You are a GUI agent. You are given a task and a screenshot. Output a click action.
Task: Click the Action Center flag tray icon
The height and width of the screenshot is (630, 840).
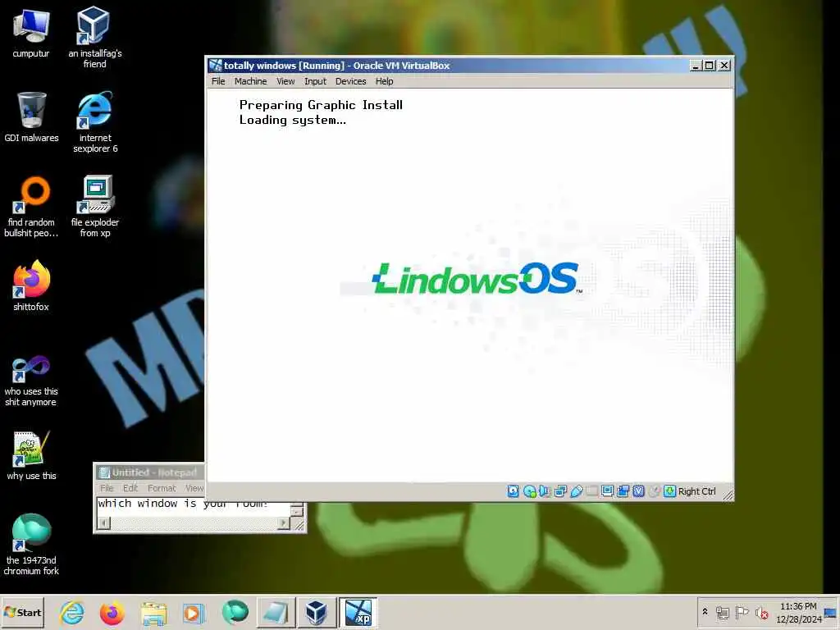click(742, 612)
